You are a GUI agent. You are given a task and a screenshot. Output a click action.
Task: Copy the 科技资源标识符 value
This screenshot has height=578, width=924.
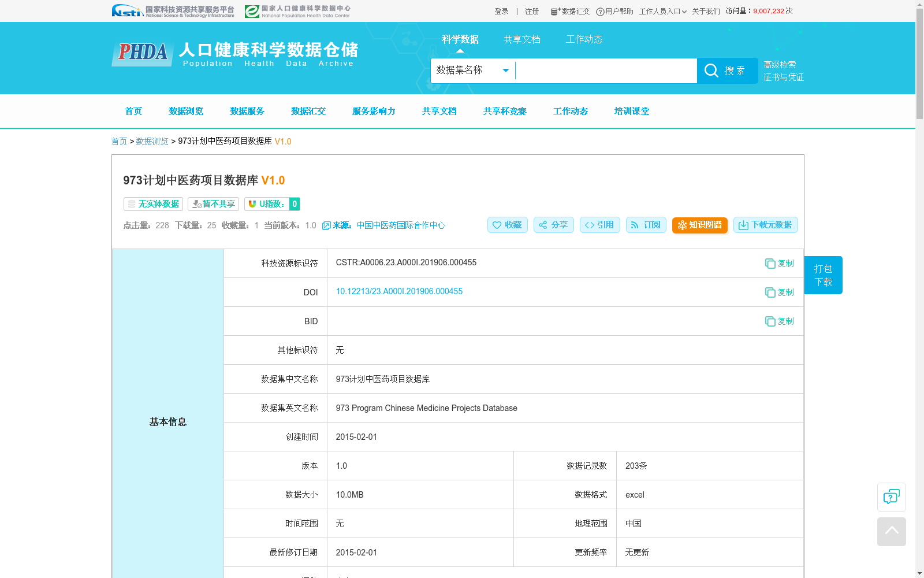point(780,264)
